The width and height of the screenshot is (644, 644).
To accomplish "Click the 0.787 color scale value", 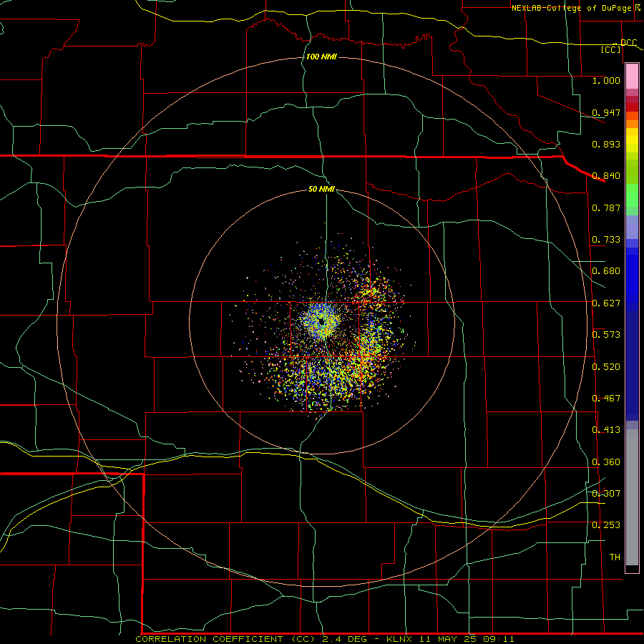I will coord(606,208).
